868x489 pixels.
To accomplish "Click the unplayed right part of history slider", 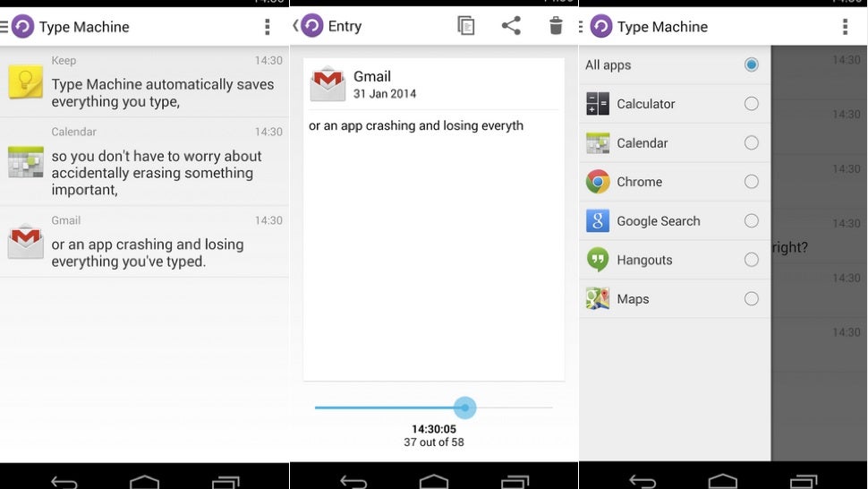I will 515,407.
